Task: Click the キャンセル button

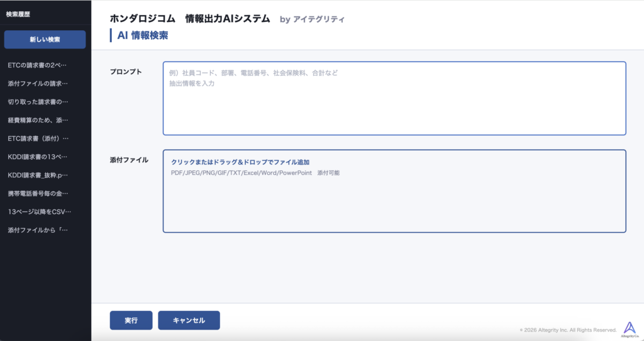Action: point(189,320)
